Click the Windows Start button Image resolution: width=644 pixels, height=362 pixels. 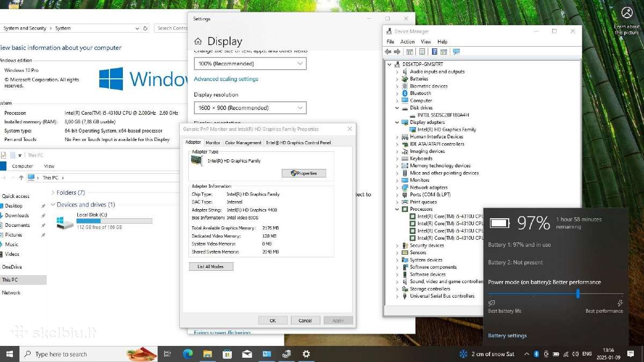(9, 354)
